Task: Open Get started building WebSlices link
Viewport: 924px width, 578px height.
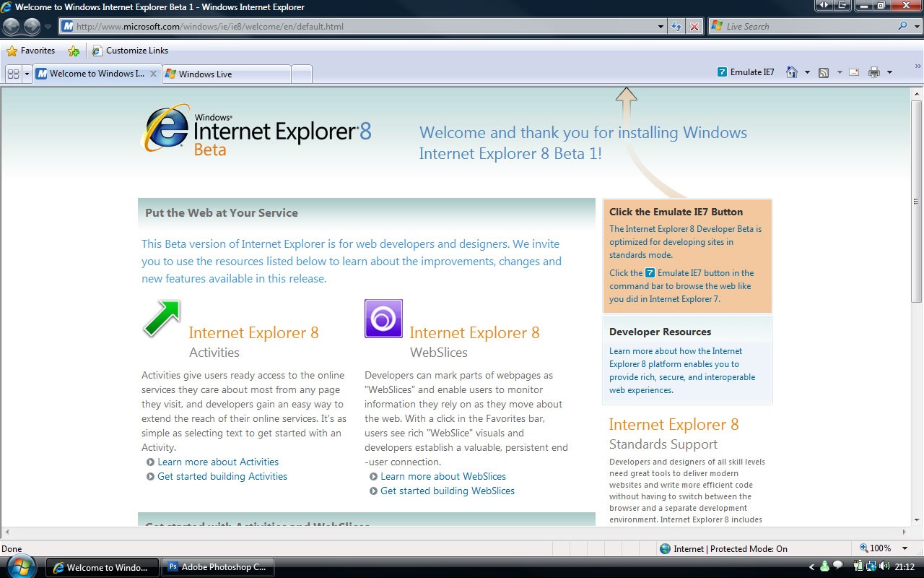Action: 448,491
